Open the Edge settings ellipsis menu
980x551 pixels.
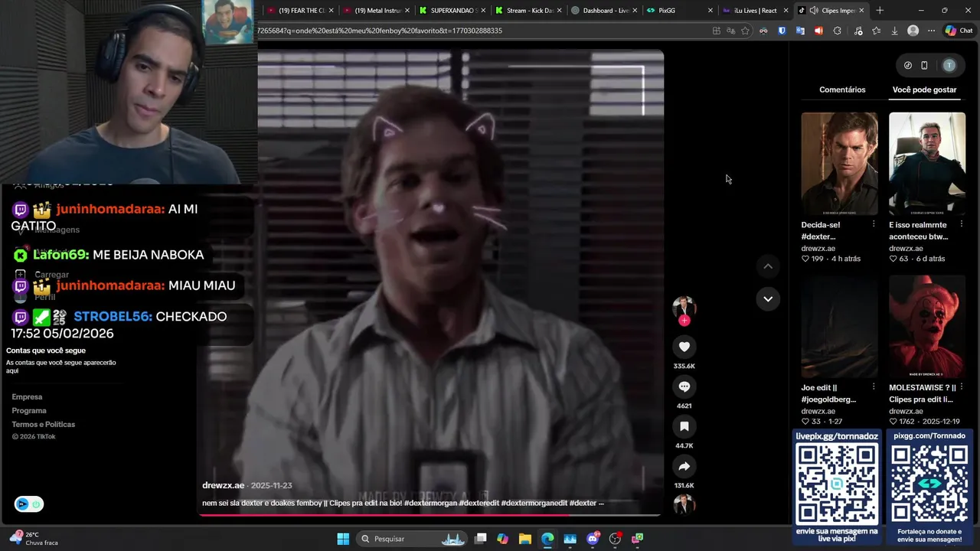coord(931,31)
